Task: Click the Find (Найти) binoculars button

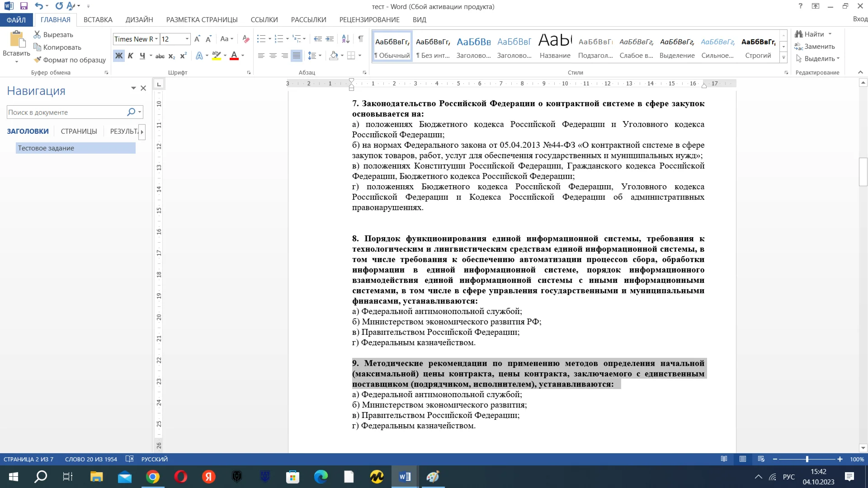Action: pyautogui.click(x=810, y=34)
